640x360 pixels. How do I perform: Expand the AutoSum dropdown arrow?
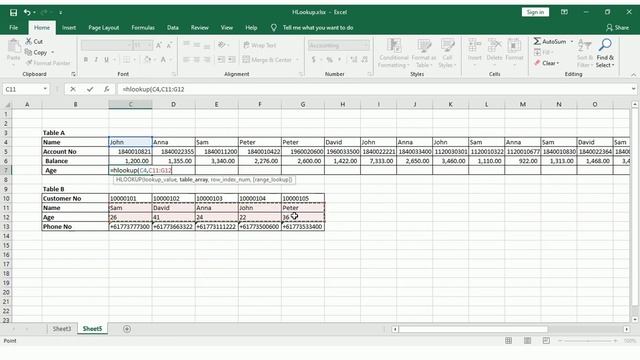[x=572, y=41]
